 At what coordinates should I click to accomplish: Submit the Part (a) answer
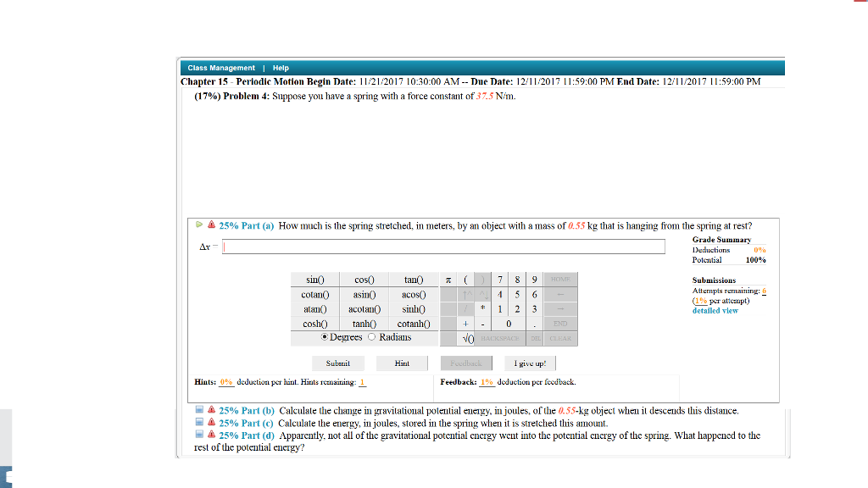(x=337, y=363)
